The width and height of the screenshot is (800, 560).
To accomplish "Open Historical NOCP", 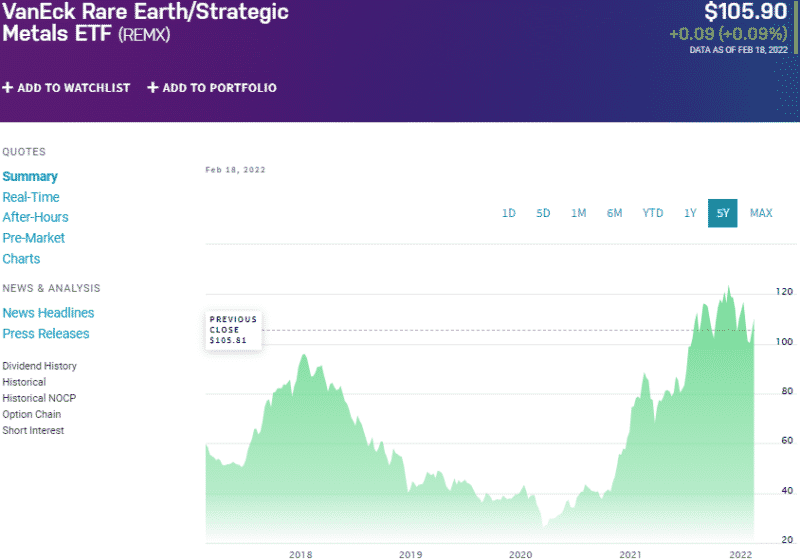I will (x=39, y=398).
